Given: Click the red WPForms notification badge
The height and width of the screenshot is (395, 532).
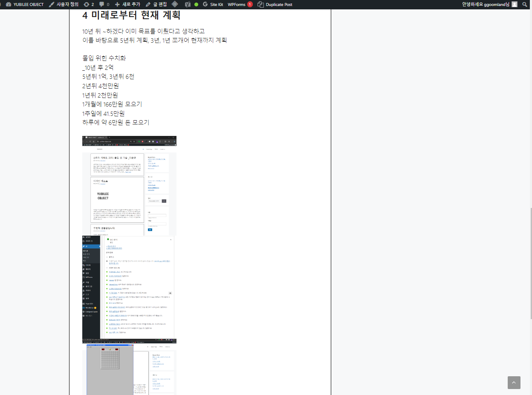Looking at the screenshot, I should click(x=250, y=4).
